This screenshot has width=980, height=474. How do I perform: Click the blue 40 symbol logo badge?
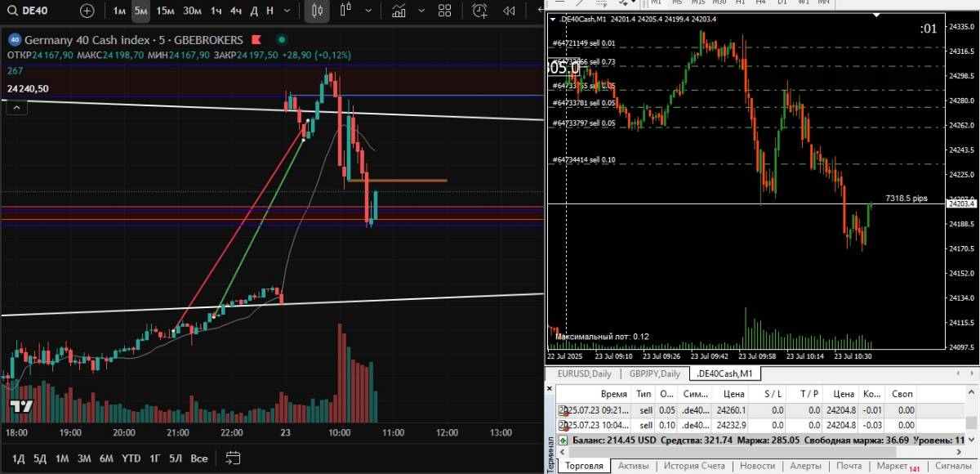click(14, 39)
